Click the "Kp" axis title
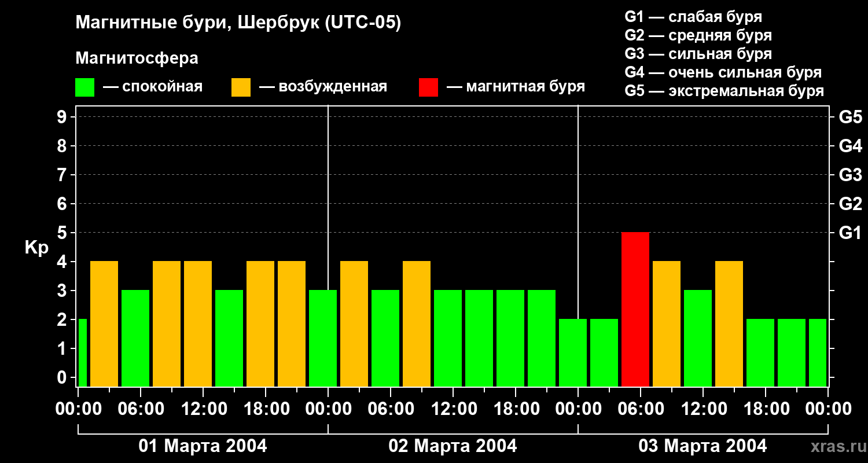Image resolution: width=868 pixels, height=463 pixels. coord(36,248)
